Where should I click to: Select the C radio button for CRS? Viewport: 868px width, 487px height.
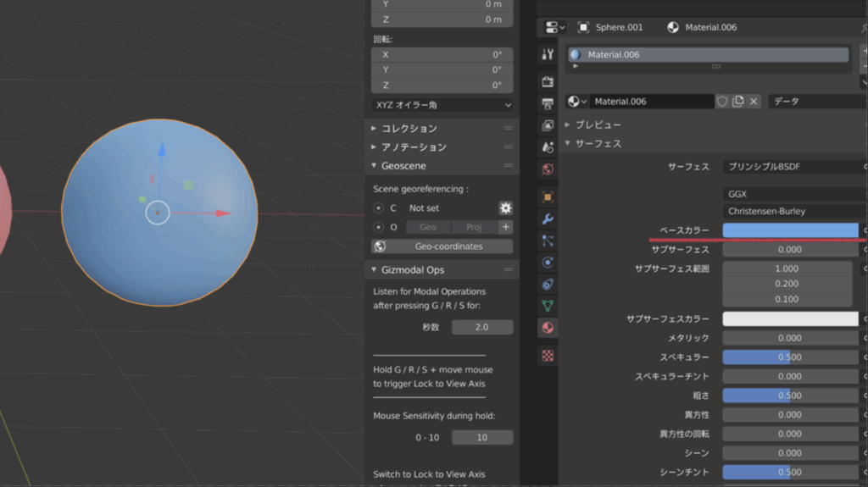[379, 208]
